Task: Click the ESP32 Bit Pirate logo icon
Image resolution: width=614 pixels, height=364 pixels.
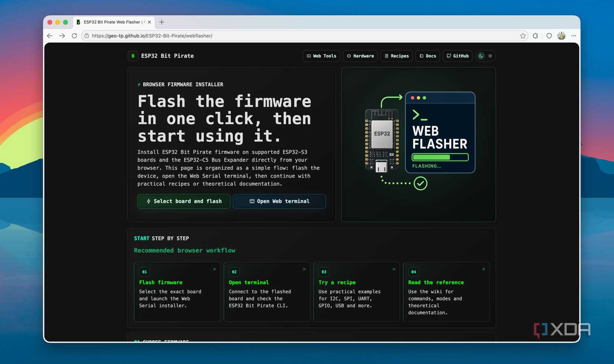Action: pyautogui.click(x=133, y=56)
